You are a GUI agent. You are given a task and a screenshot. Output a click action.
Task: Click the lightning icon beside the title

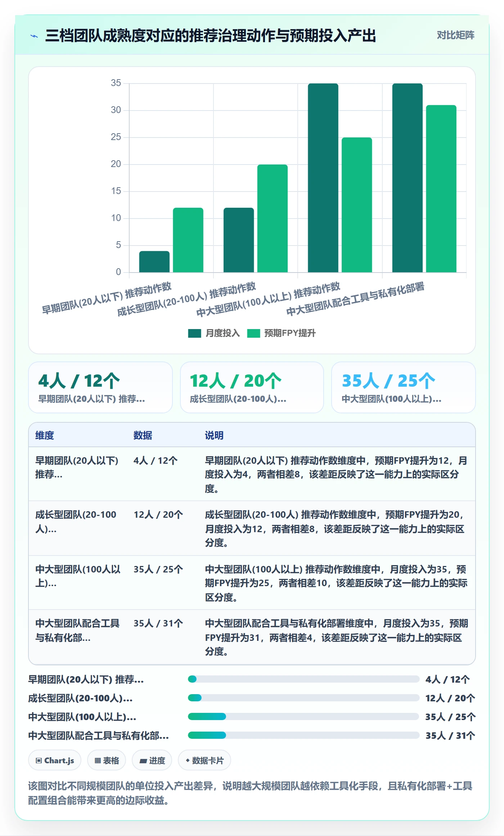(34, 36)
